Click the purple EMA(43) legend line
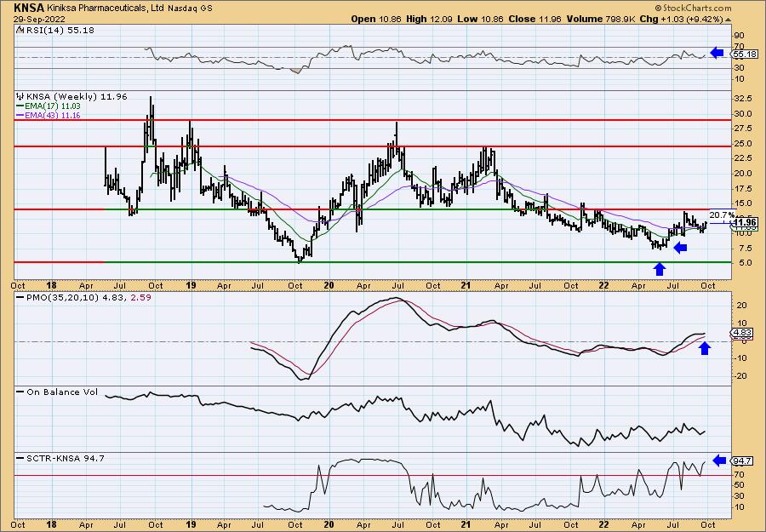This screenshot has height=532, width=766. pos(20,116)
